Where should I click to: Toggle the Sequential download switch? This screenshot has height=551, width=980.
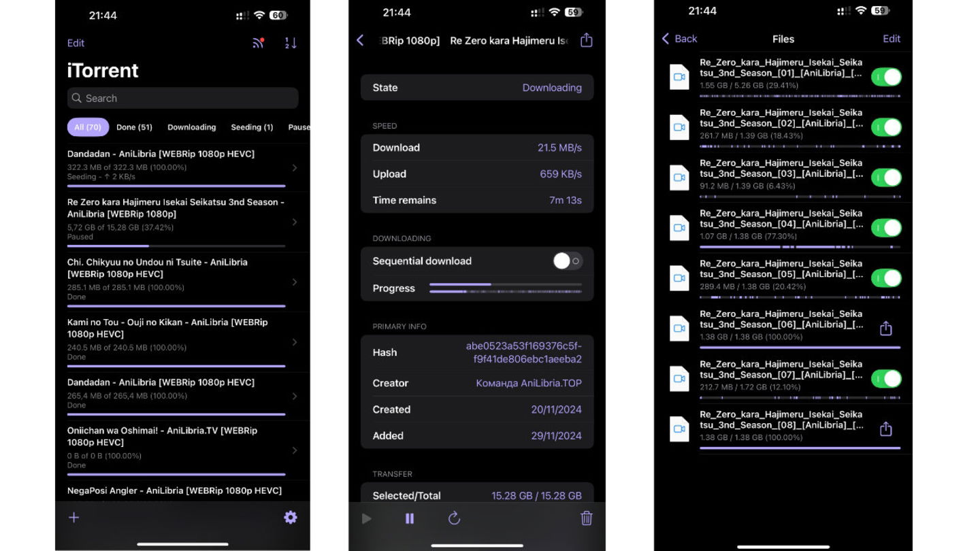tap(568, 261)
